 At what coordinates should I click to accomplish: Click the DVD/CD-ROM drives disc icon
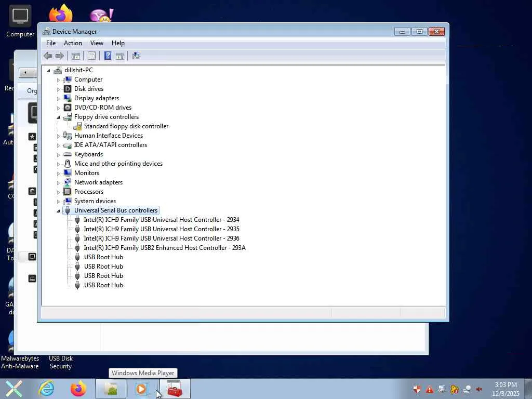(68, 108)
